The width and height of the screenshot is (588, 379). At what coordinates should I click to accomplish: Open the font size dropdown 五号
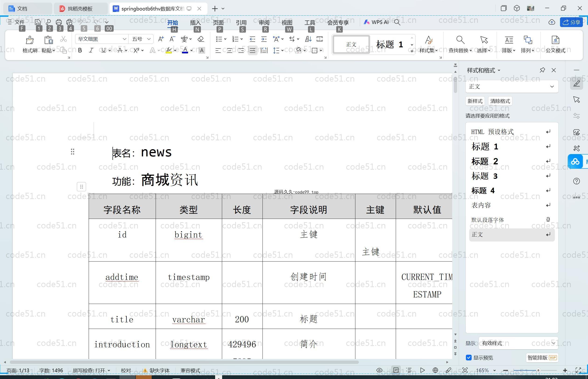(x=149, y=39)
